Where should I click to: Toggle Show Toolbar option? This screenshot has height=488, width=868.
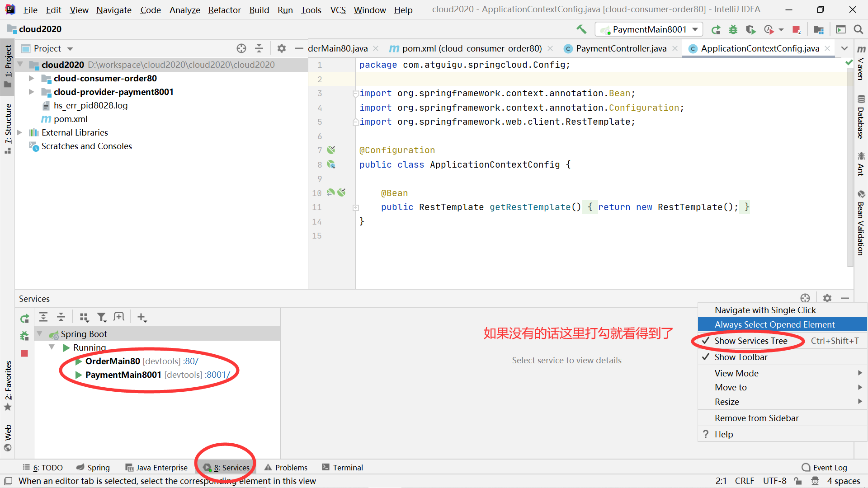(x=741, y=357)
